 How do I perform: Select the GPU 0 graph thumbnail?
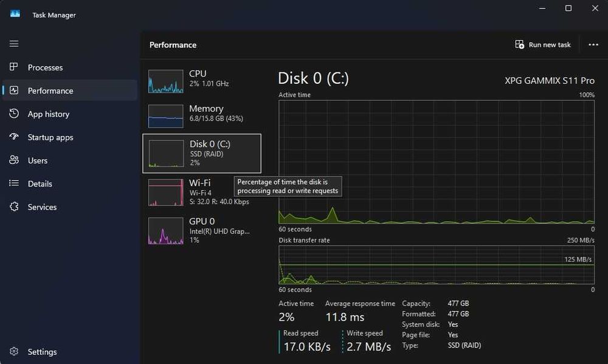coord(166,231)
